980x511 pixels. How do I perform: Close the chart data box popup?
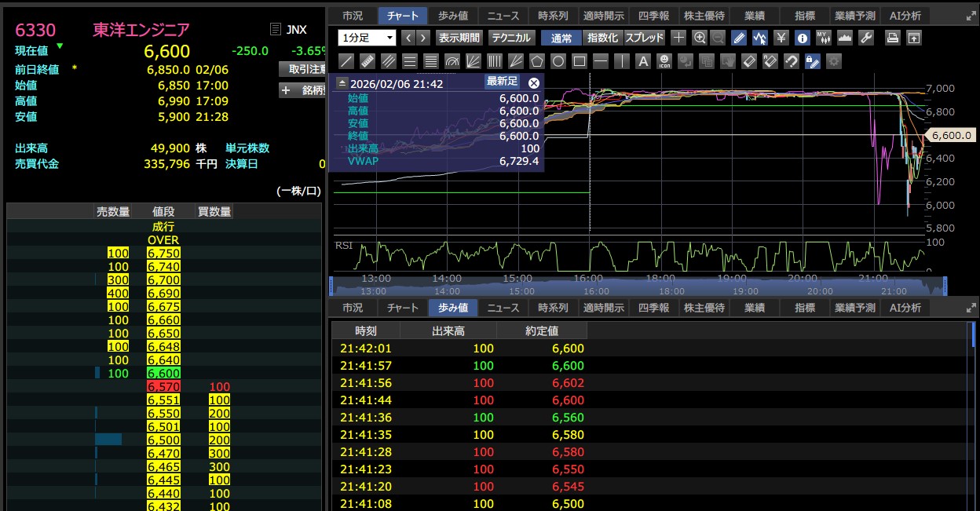pos(534,82)
